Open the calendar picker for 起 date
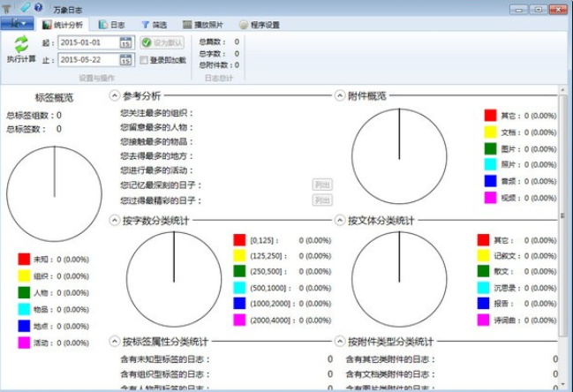 (125, 42)
